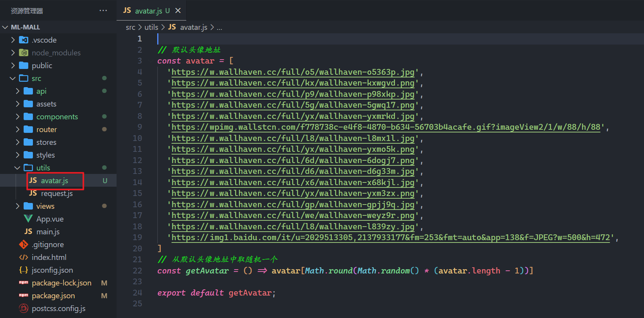Click the Vue logo icon of App.vue

(28, 219)
